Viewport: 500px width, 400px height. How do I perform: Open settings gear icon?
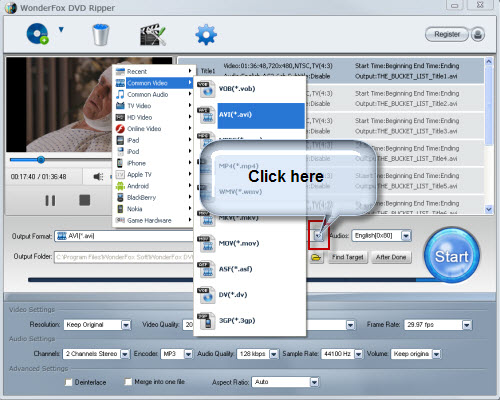pyautogui.click(x=206, y=34)
